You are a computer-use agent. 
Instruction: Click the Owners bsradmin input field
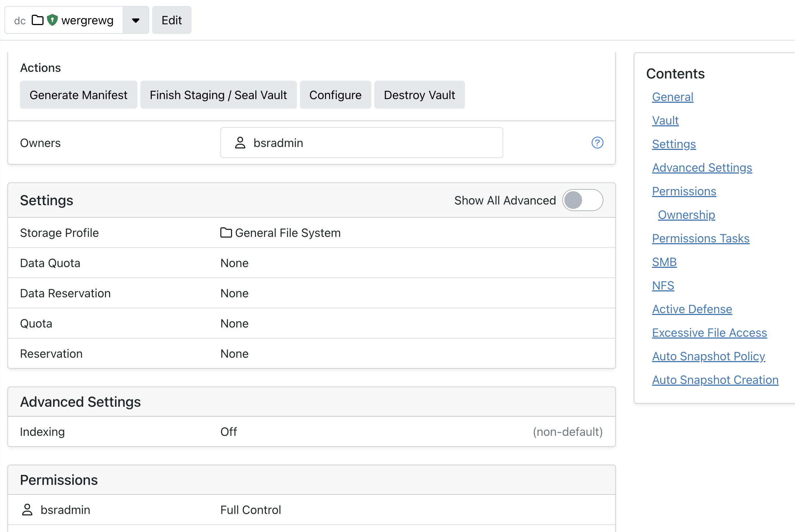coord(368,143)
